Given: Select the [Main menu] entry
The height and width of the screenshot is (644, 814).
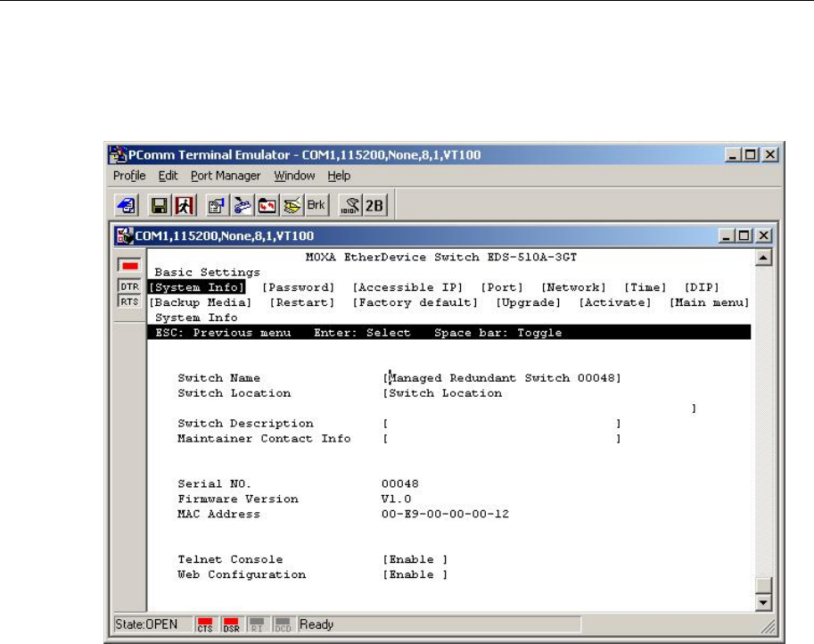Looking at the screenshot, I should pos(709,302).
